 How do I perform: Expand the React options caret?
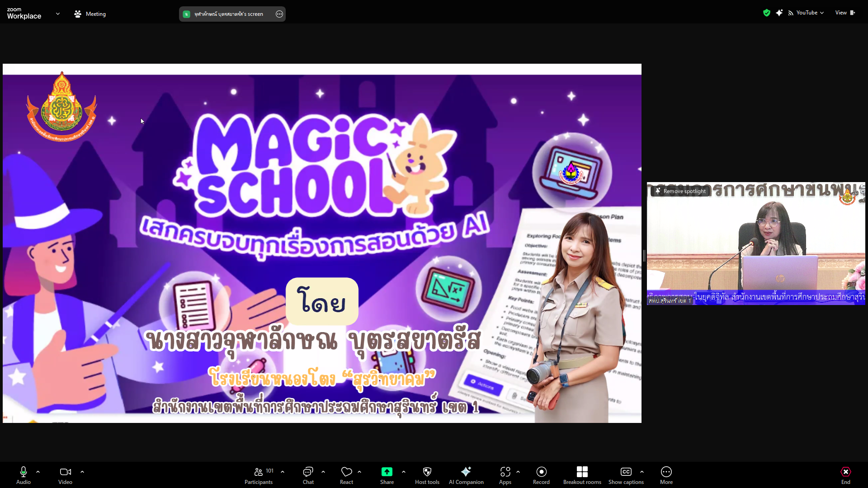(x=359, y=472)
